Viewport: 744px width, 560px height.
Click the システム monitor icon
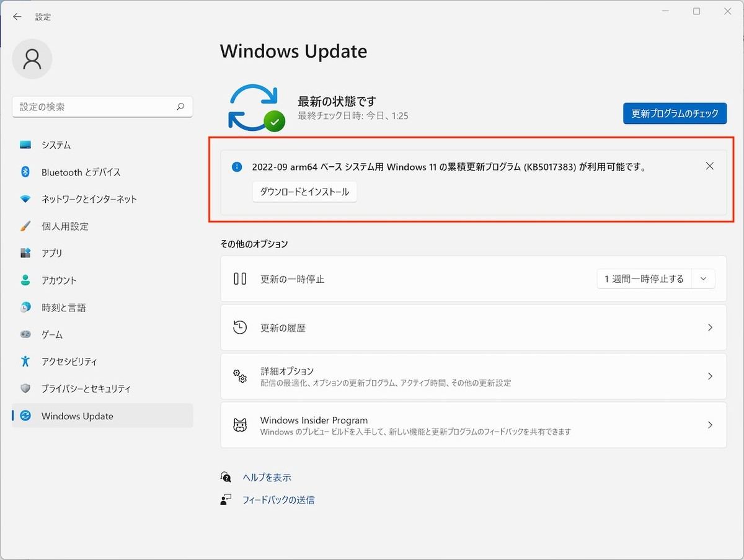(25, 145)
